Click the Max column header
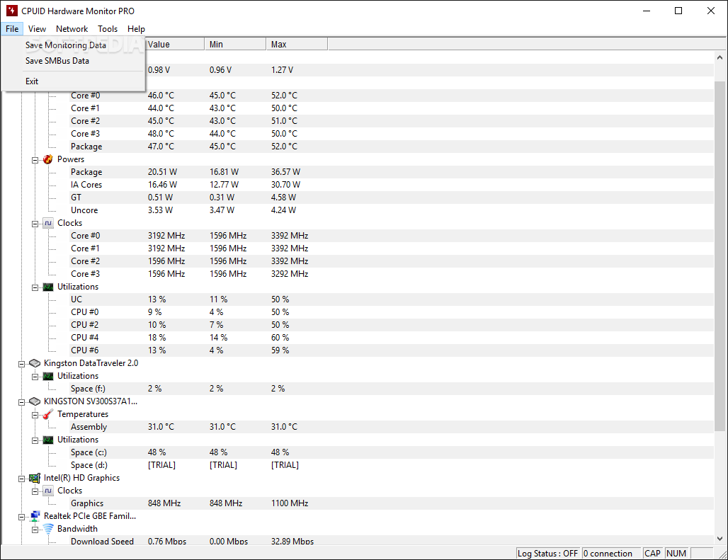Screen dimensions: 728x560 (x=297, y=45)
